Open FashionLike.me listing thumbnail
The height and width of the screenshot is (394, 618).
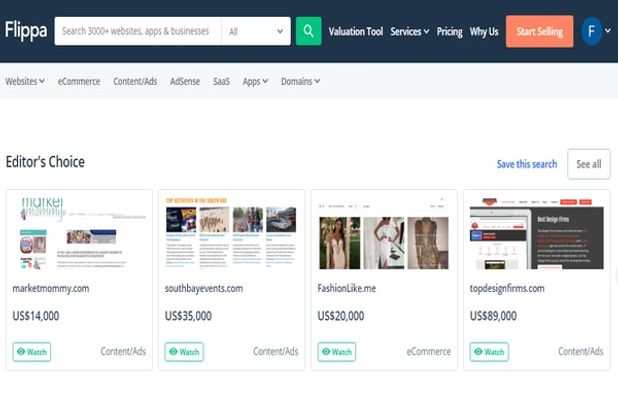coord(384,233)
